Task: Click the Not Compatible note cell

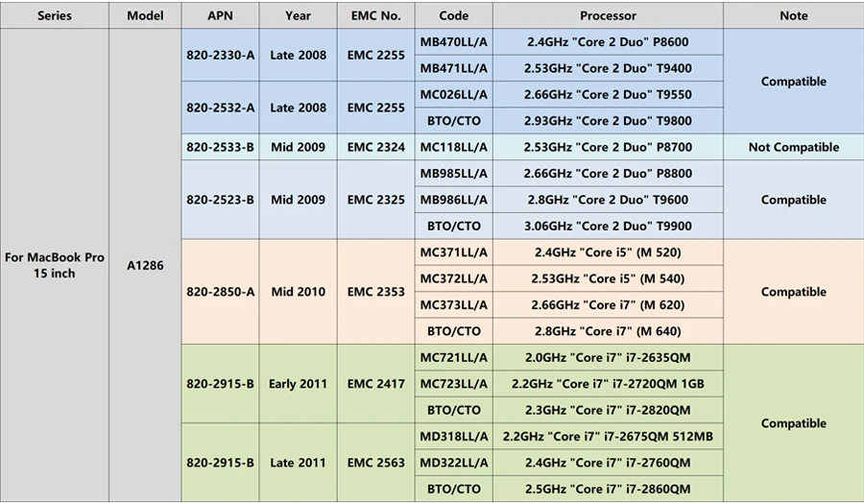Action: pyautogui.click(x=794, y=147)
